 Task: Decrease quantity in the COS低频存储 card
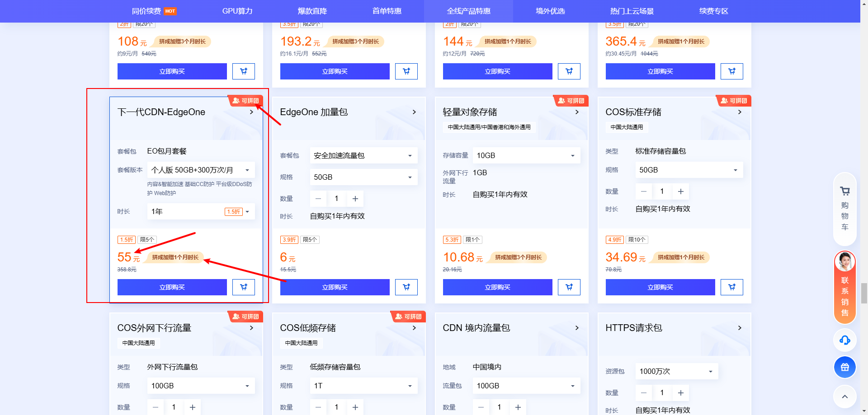[318, 407]
